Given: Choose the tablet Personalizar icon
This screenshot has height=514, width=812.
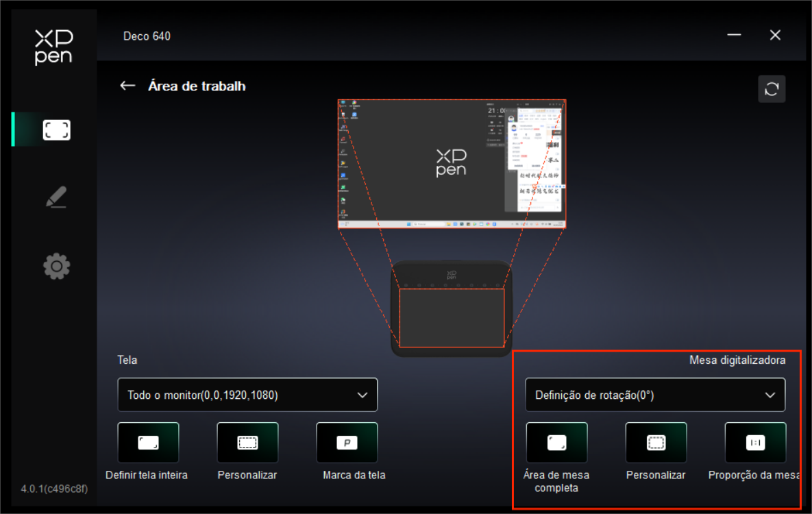Looking at the screenshot, I should coord(656,443).
